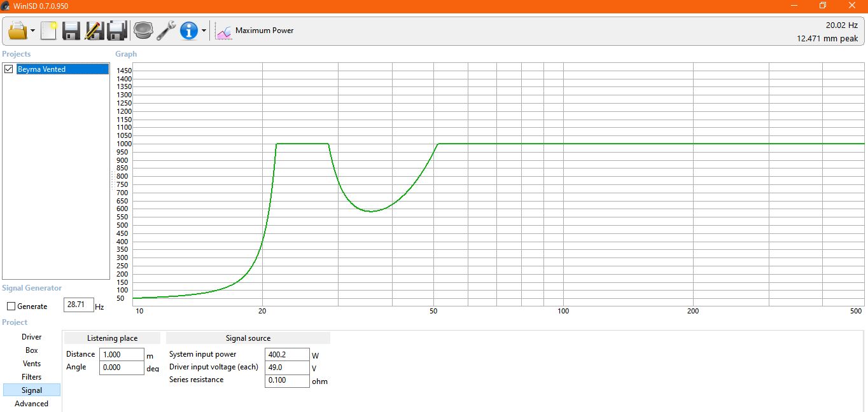Restore down the WinISD window
This screenshot has width=868, height=412.
tap(822, 6)
